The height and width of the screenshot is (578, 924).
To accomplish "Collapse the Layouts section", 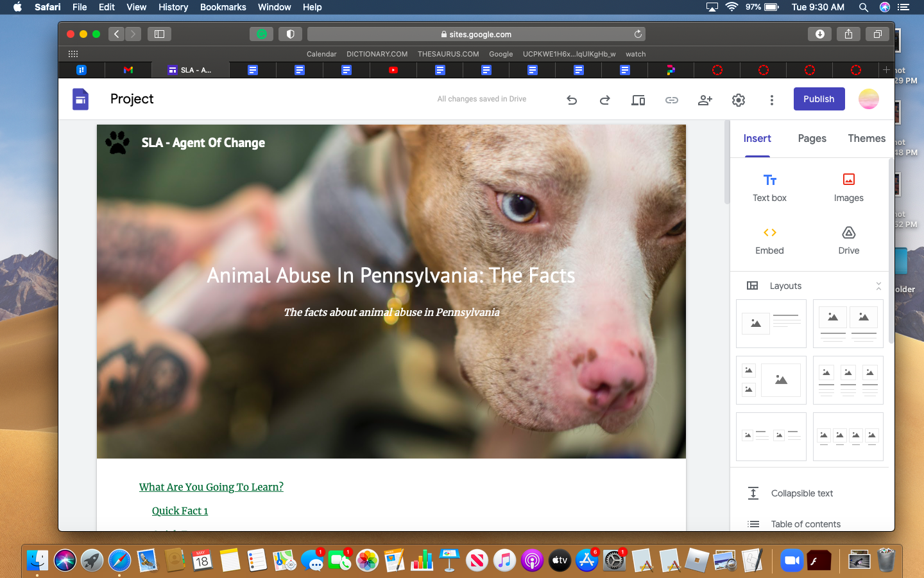I will (x=878, y=286).
